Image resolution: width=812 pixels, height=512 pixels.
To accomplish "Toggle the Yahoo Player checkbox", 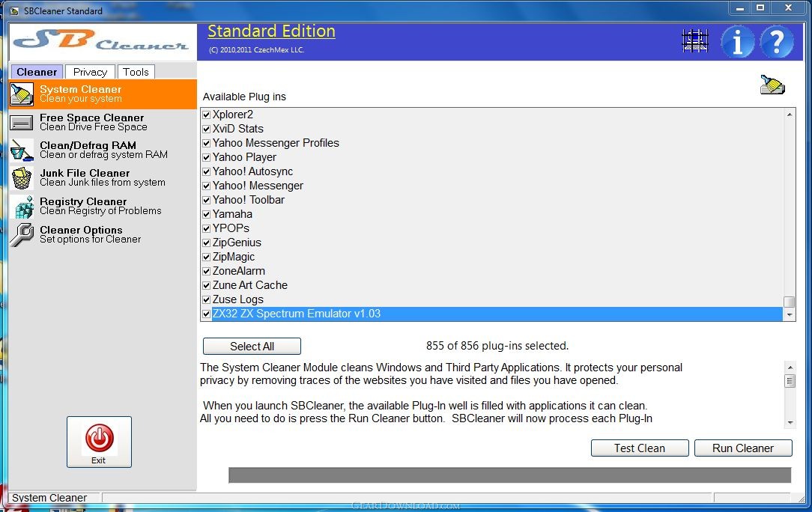I will click(207, 157).
